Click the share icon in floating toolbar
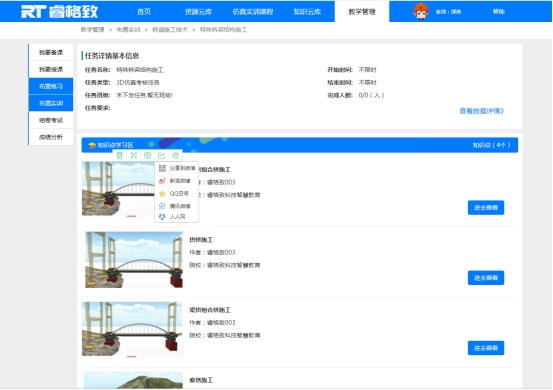Image resolution: width=553 pixels, height=390 pixels. tap(162, 156)
